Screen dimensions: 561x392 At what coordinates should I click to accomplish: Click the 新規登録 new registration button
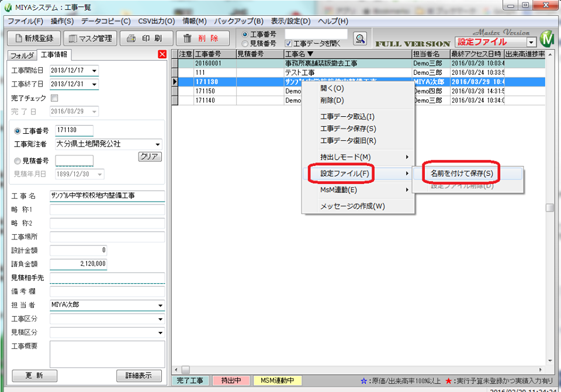tap(34, 39)
